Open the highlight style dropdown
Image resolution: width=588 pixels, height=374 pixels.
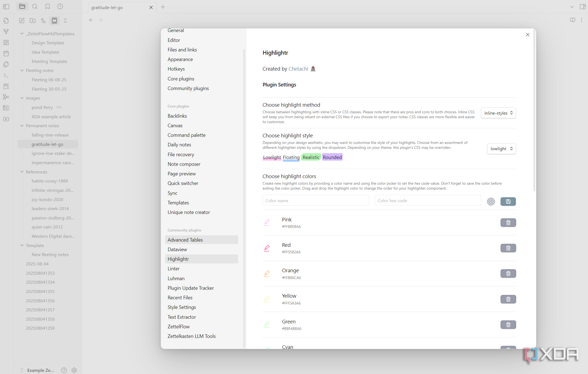[x=502, y=149]
